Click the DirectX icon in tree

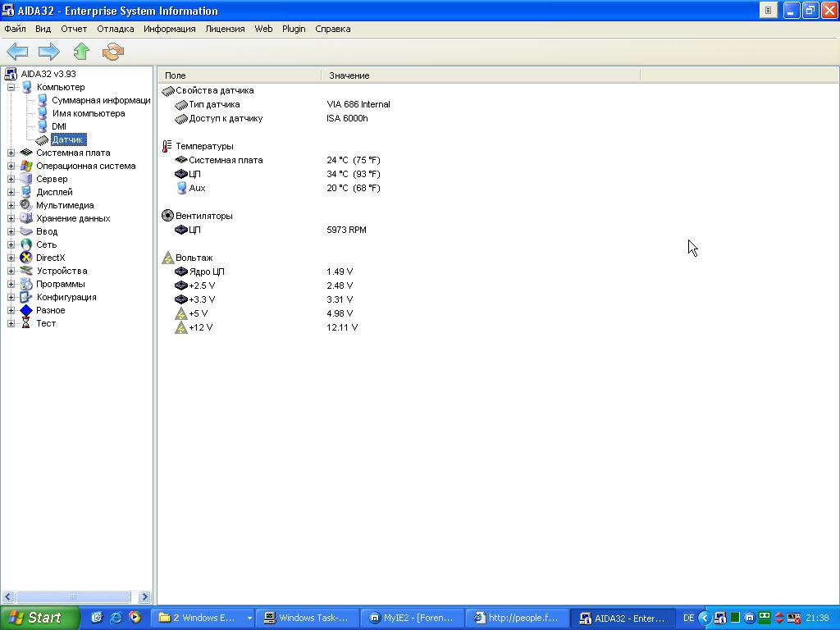(25, 258)
